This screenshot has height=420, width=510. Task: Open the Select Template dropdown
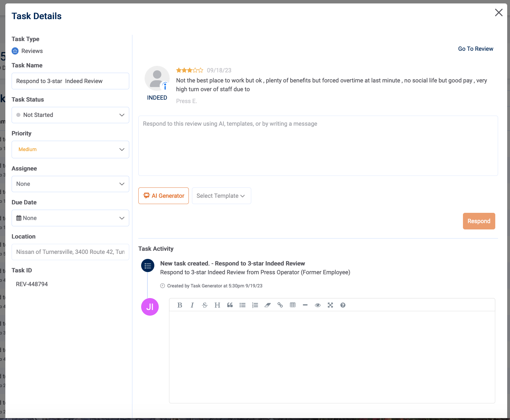(221, 196)
